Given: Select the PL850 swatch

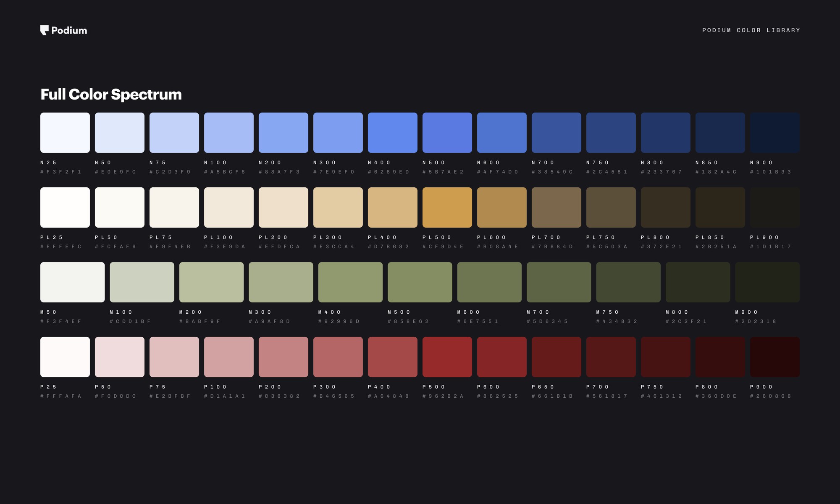Looking at the screenshot, I should pyautogui.click(x=720, y=207).
